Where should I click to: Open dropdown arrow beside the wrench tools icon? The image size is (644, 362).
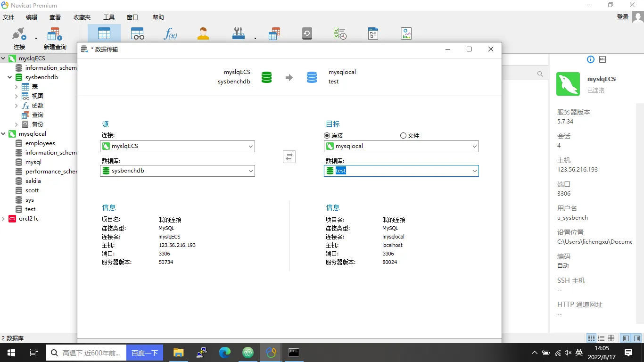coord(255,38)
